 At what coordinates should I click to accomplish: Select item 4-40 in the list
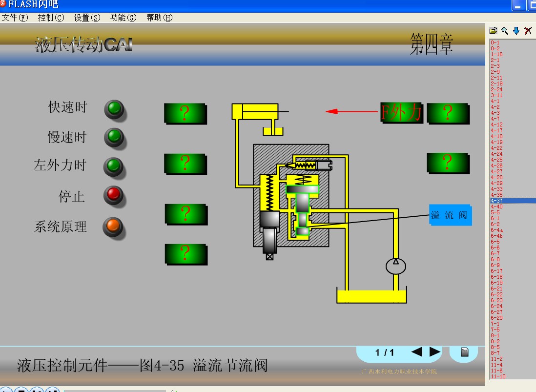495,206
